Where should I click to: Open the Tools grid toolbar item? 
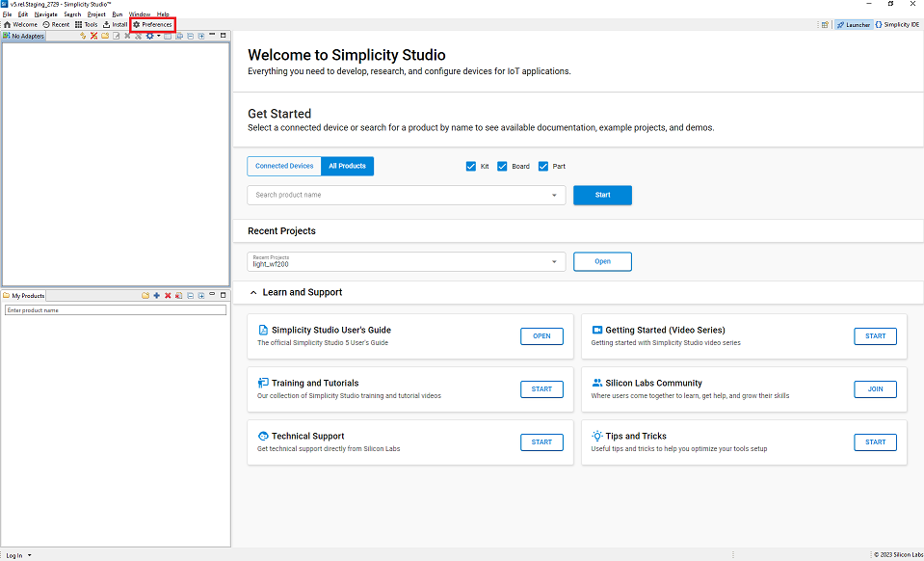click(x=86, y=25)
